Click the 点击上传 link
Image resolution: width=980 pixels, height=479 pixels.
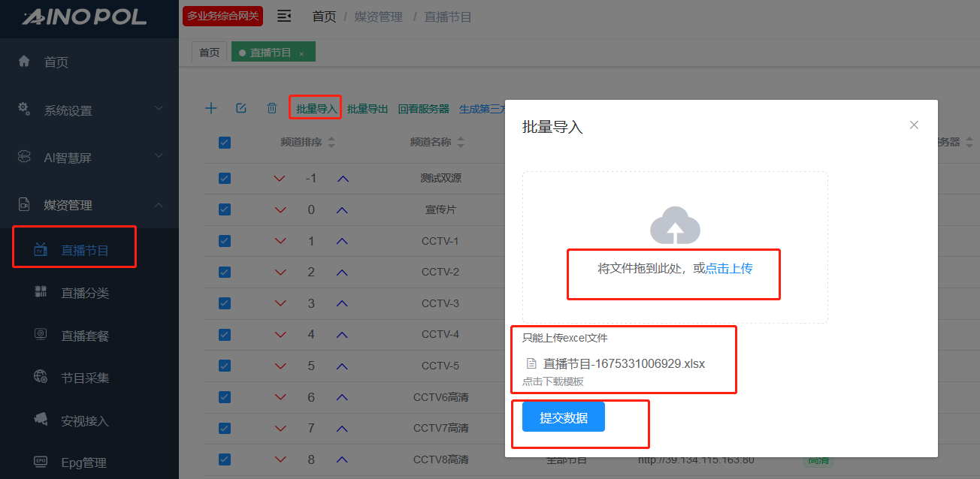tap(729, 268)
